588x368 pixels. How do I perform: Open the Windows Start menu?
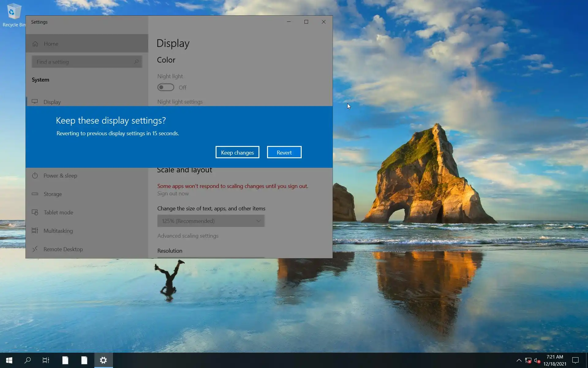[9, 360]
